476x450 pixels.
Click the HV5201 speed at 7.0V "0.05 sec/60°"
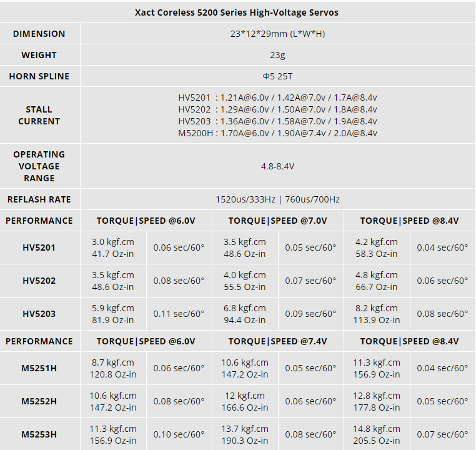pos(310,247)
